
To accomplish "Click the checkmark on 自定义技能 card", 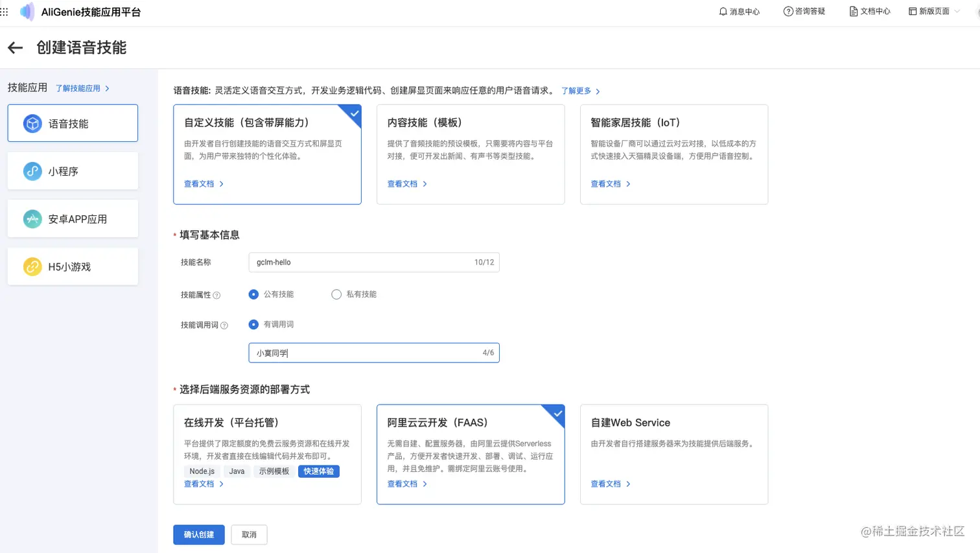I will pos(354,113).
